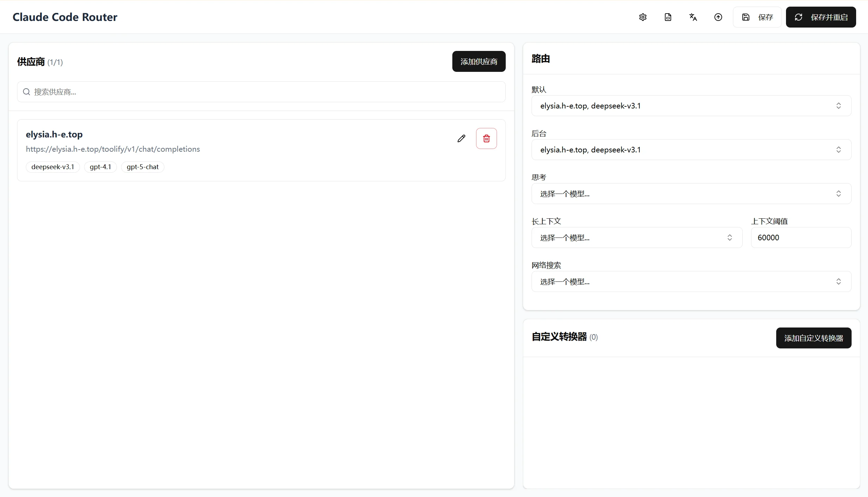Click the gpt-5-chat model tag
Image resolution: width=868 pixels, height=497 pixels.
coord(142,167)
